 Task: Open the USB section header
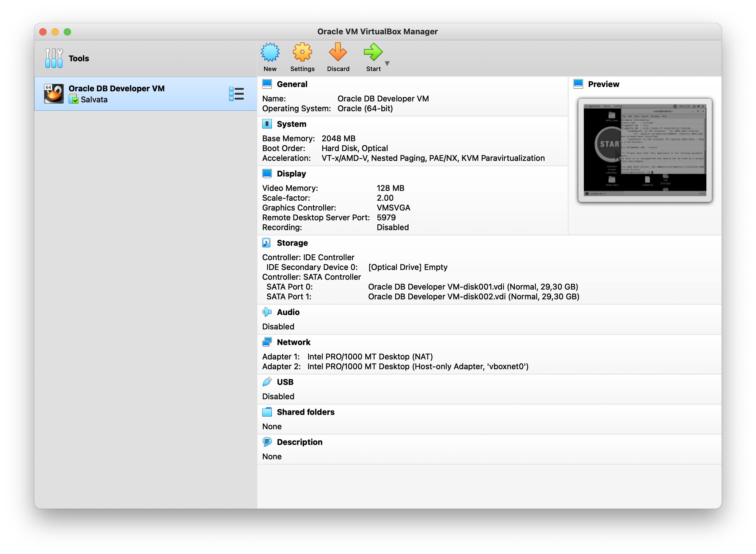(285, 382)
